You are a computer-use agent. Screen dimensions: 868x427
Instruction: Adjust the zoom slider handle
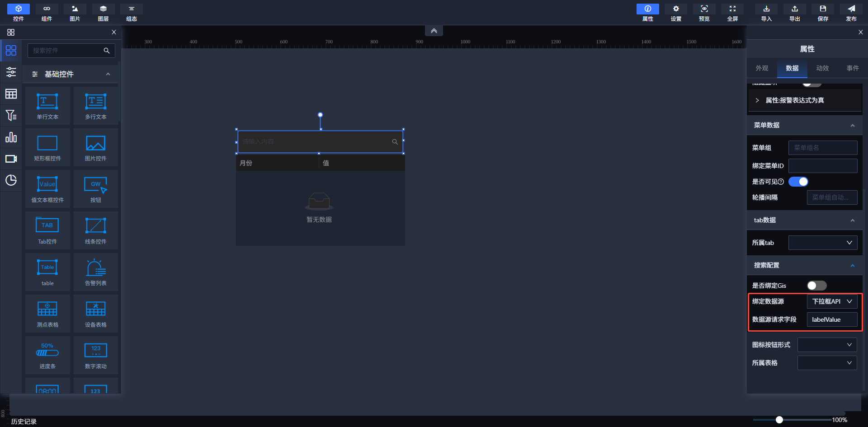click(x=779, y=420)
